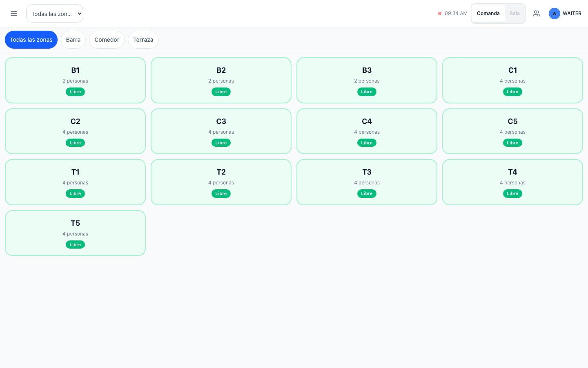Click the Libre badge on table C4
This screenshot has height=368, width=588.
(367, 143)
